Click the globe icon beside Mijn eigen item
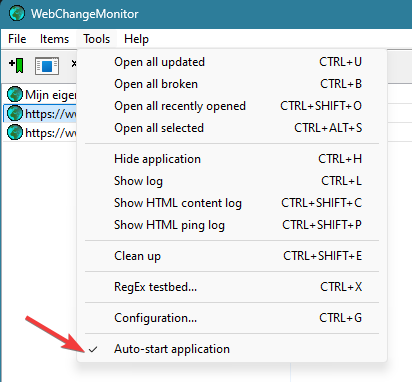The image size is (412, 382). click(x=15, y=94)
